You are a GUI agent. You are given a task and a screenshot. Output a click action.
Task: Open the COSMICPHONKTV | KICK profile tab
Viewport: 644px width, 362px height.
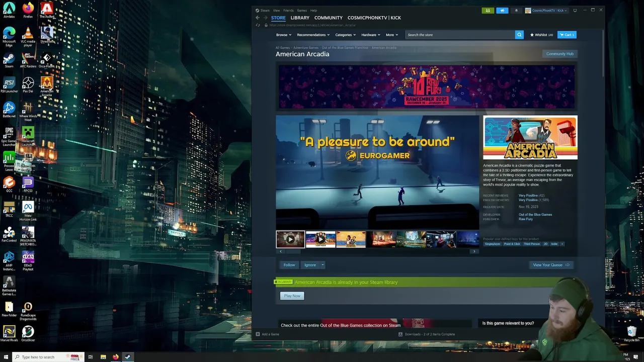(x=374, y=18)
